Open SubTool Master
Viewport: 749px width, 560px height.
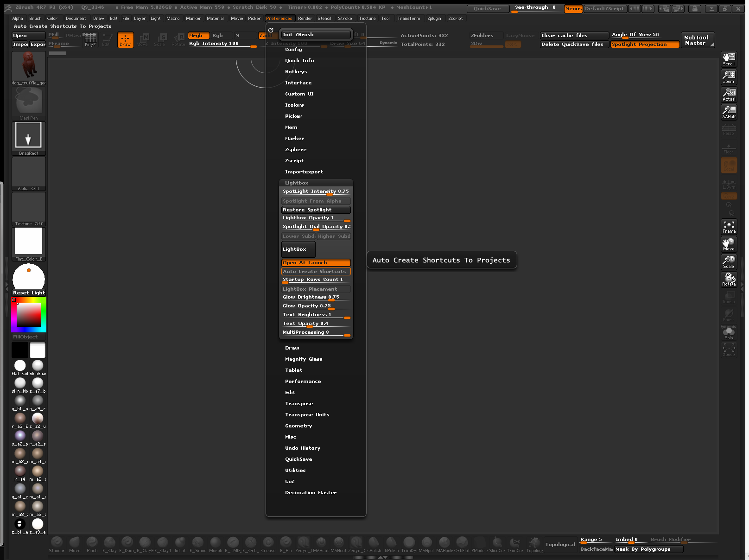[698, 40]
